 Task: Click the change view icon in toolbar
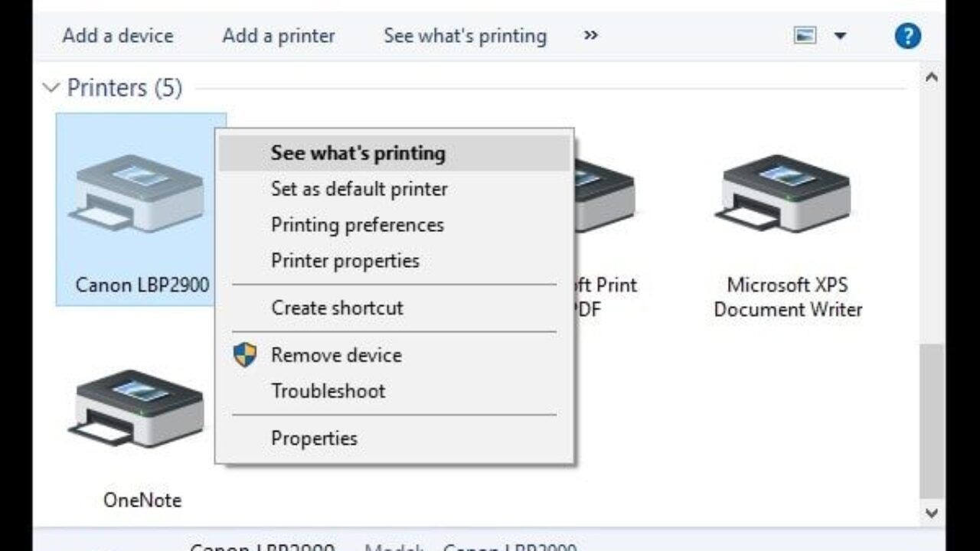805,35
